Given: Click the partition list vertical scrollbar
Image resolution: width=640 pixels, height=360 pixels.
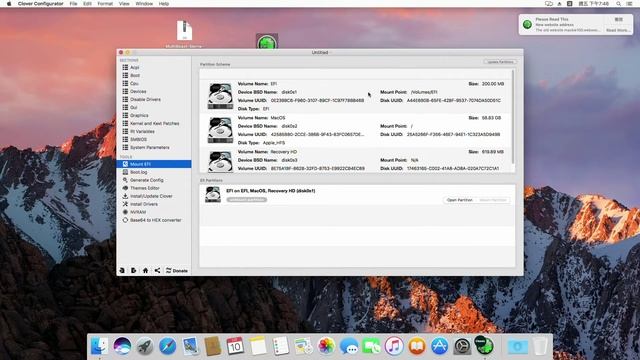Looking at the screenshot, I should [513, 118].
